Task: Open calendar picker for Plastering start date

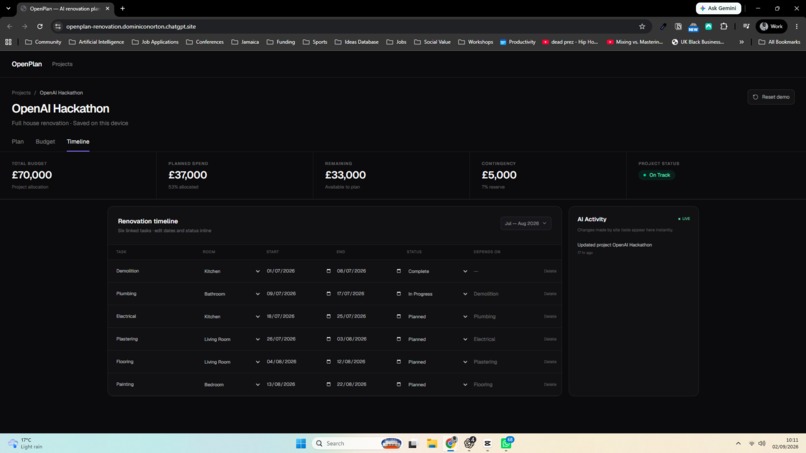Action: click(328, 339)
